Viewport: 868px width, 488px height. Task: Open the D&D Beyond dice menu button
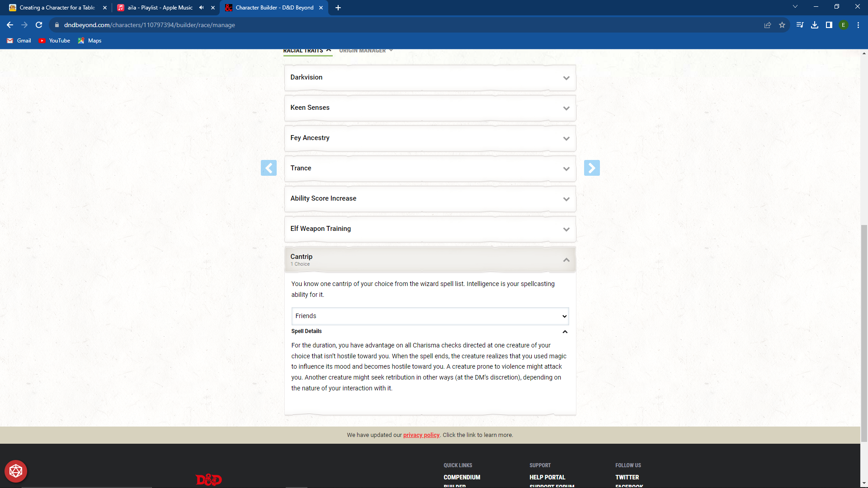click(x=16, y=471)
